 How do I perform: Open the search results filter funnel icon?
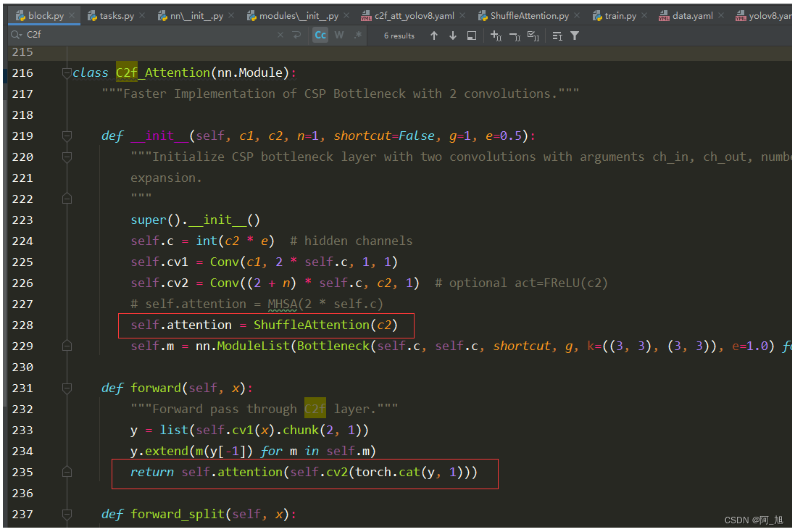point(575,36)
